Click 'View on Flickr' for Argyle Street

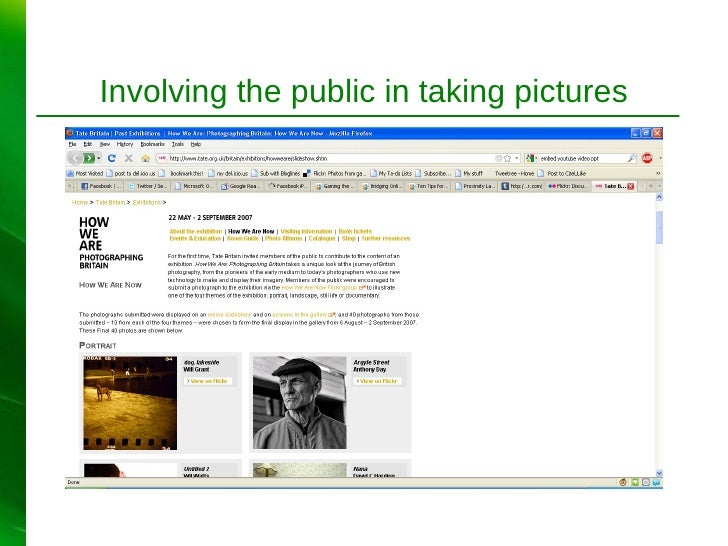coord(377,381)
